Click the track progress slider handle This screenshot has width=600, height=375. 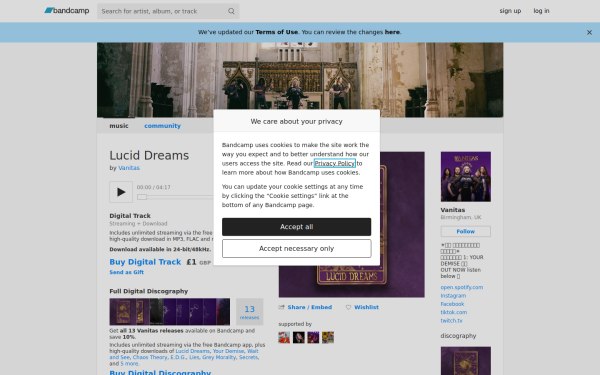pos(142,197)
